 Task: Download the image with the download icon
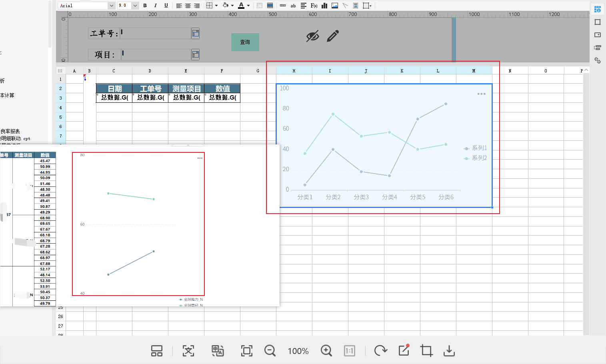449,351
